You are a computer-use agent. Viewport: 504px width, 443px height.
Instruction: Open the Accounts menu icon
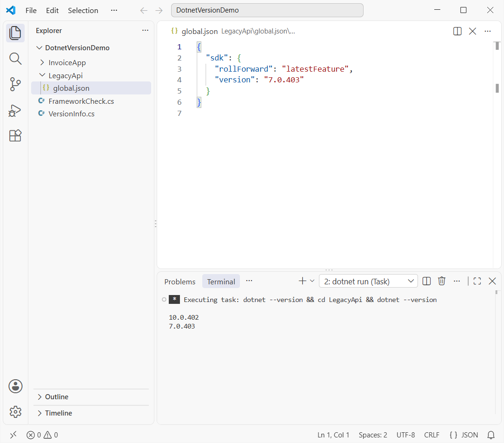pyautogui.click(x=15, y=386)
